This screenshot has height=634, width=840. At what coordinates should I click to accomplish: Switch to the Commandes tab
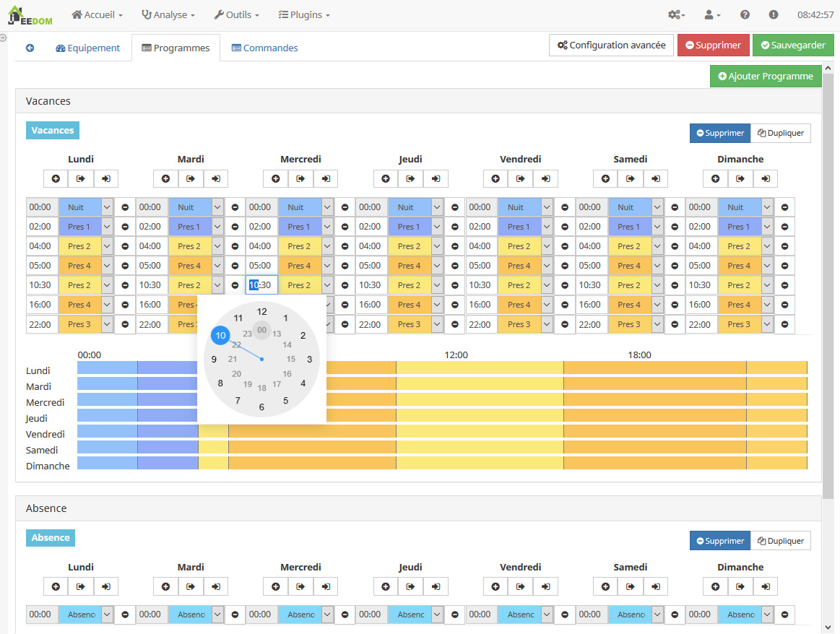point(264,48)
